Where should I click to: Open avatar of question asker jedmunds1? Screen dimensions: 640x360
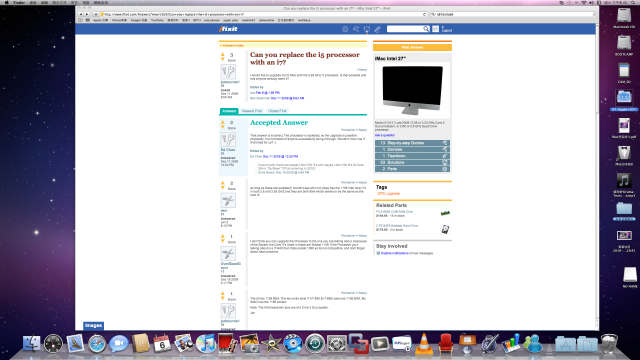coord(228,72)
